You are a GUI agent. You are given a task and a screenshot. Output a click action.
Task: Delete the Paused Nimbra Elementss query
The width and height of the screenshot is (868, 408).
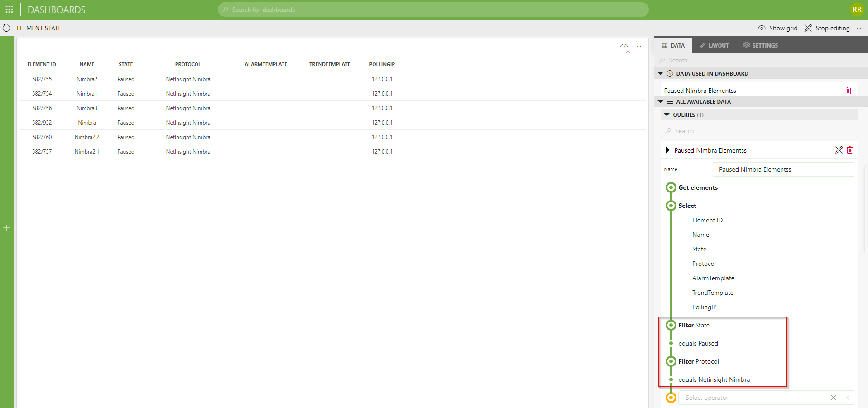click(850, 150)
